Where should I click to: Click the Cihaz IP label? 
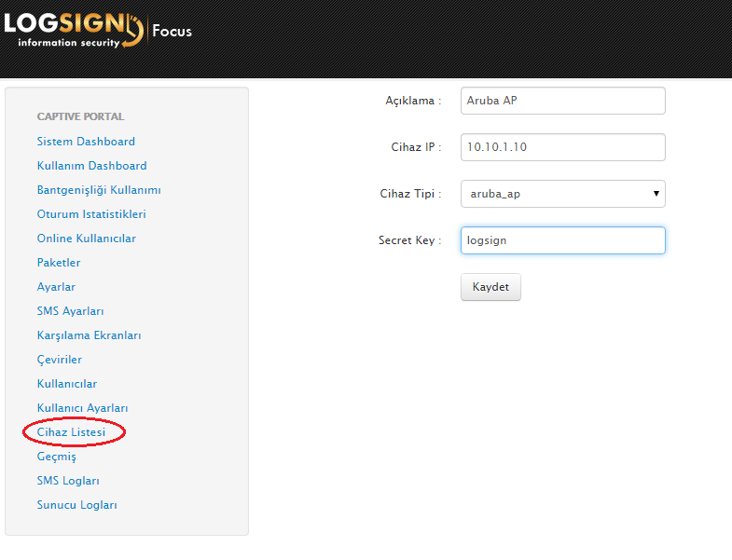(x=417, y=147)
